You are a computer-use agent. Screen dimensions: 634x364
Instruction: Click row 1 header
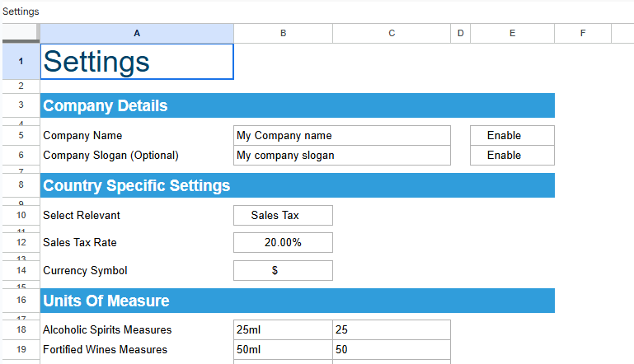tap(20, 62)
